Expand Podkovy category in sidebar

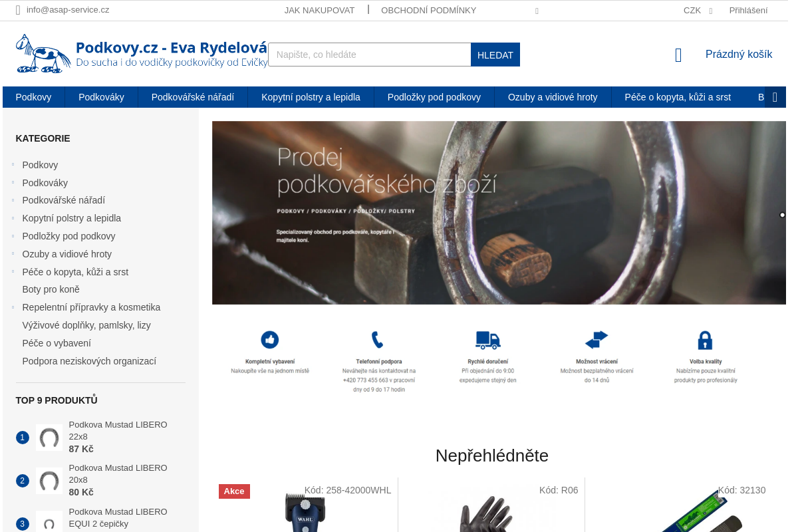click(13, 165)
